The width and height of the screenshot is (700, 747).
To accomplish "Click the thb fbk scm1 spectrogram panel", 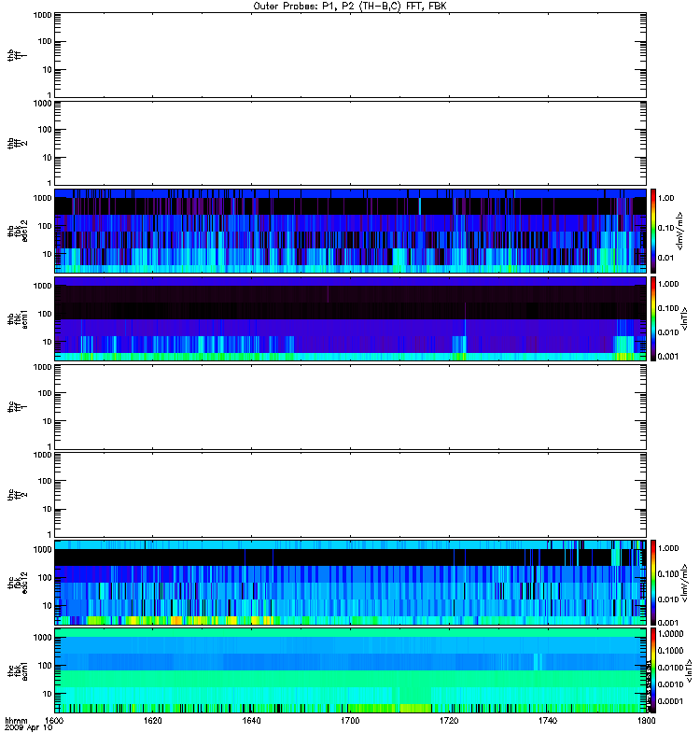I will click(350, 318).
